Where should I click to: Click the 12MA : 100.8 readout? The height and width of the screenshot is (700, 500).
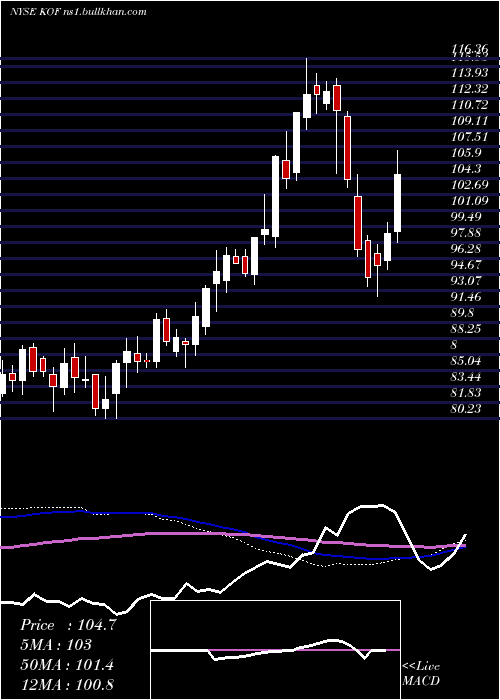pos(67,684)
